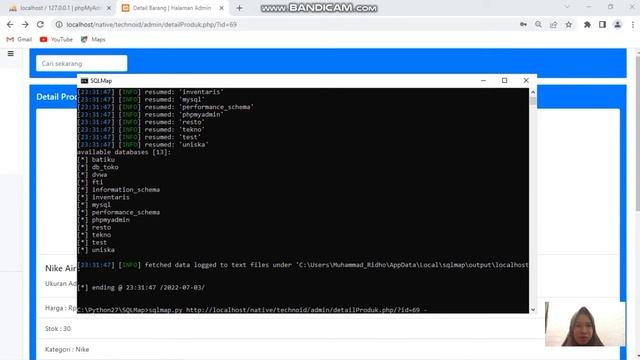640x360 pixels.
Task: Open the Extensions puzzle icon
Action: [x=587, y=24]
